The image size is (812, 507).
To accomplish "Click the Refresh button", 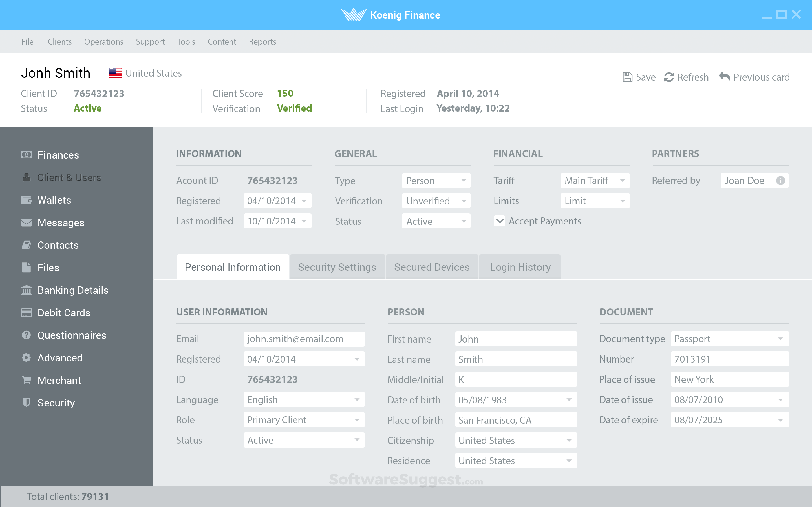I will [687, 77].
